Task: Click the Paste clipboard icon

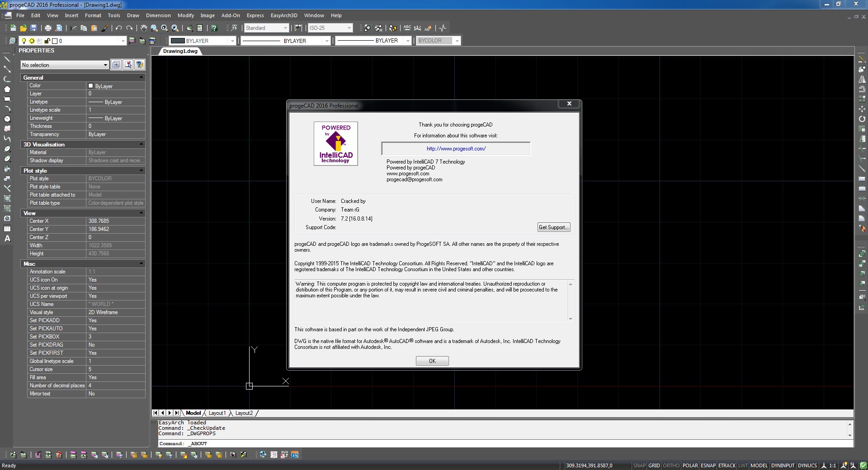Action: 94,28
